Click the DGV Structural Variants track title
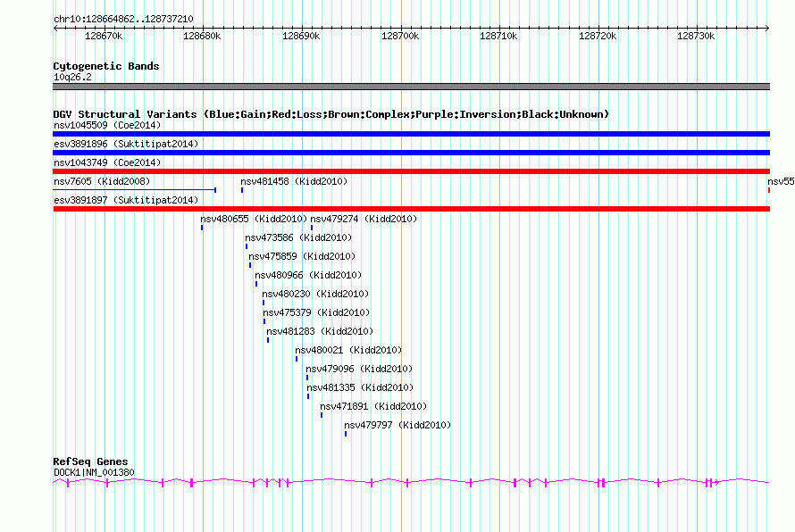The width and height of the screenshot is (795, 532). coord(331,114)
